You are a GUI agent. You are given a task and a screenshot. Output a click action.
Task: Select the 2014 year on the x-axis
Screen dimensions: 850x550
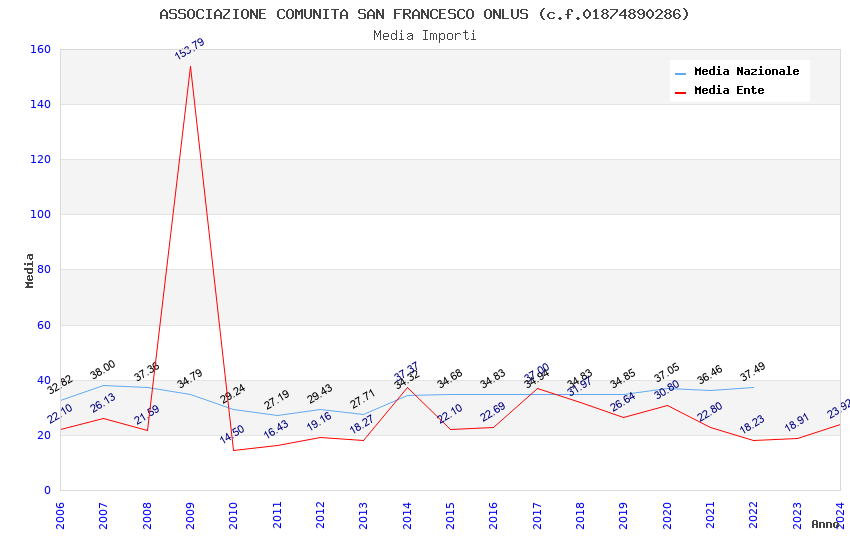pos(407,514)
